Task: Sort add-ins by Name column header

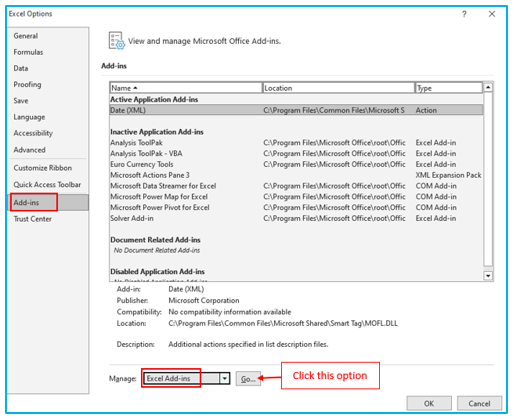Action: 186,88
